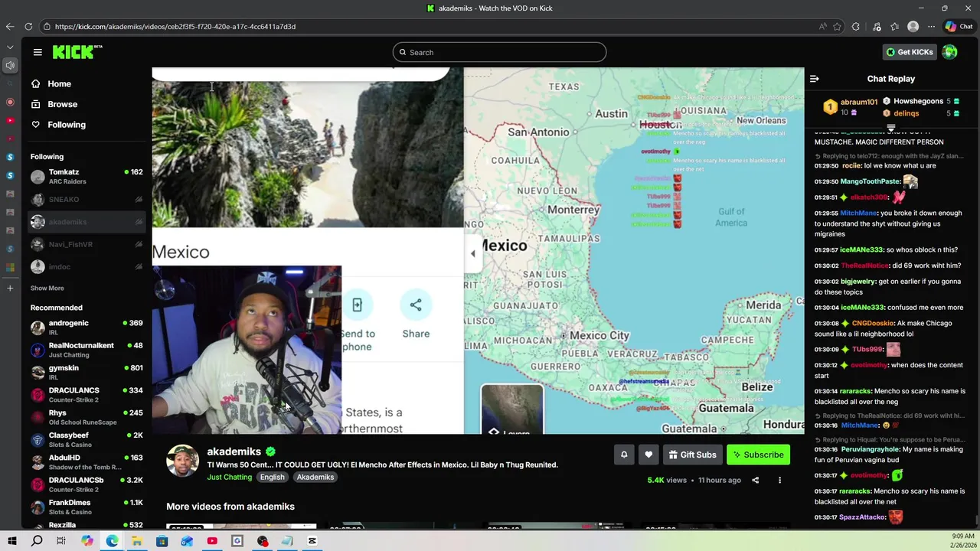This screenshot has width=980, height=551.
Task: Click the Get KICKs button
Action: [x=910, y=52]
